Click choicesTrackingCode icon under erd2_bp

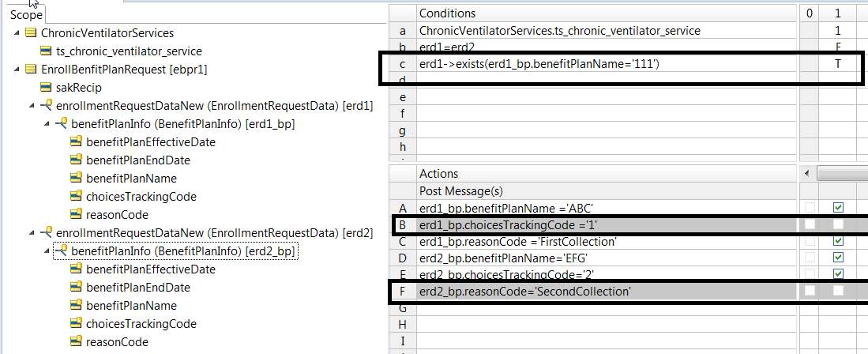point(76,323)
